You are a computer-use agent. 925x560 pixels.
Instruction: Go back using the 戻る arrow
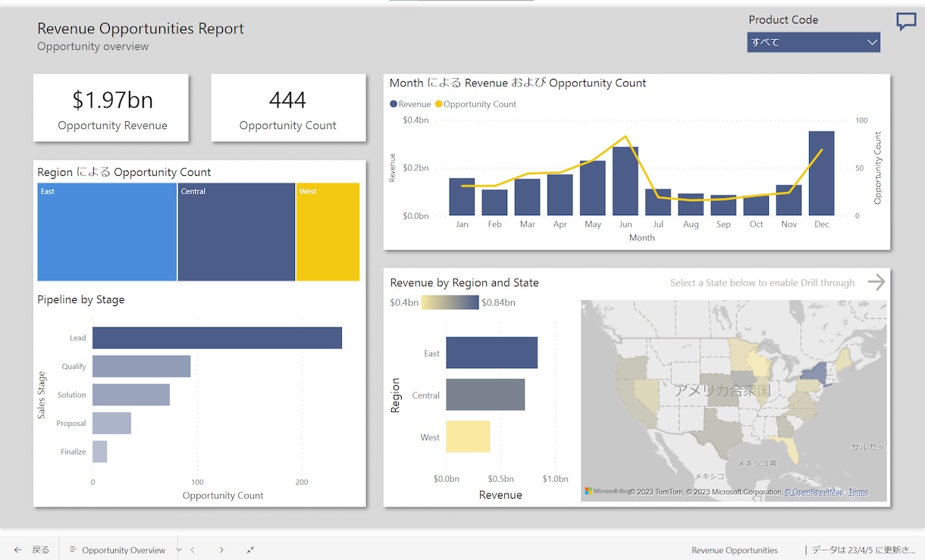18,550
